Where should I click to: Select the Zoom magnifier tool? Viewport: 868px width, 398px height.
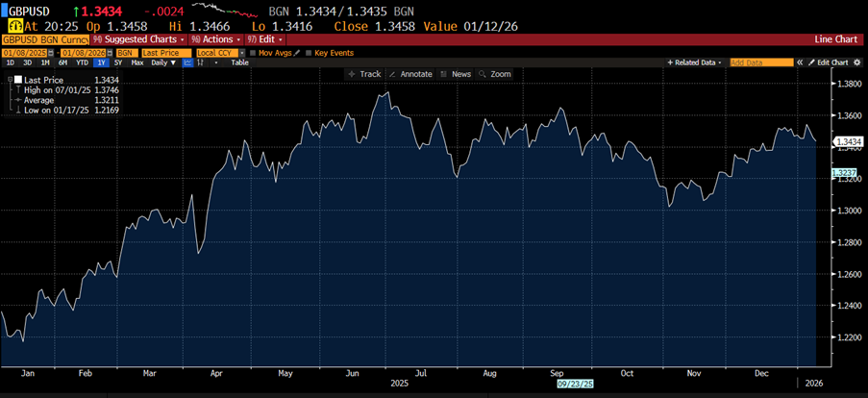(496, 74)
